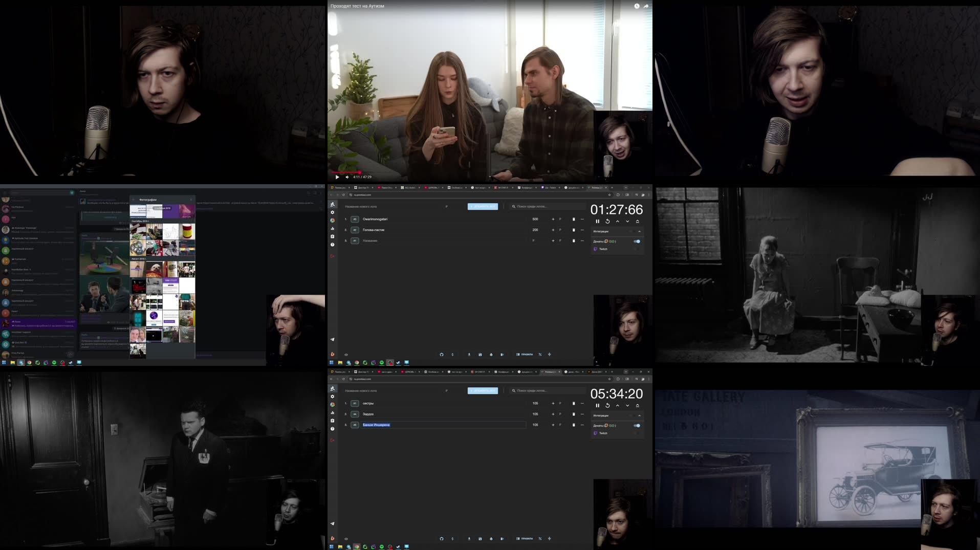Toggle Донаты switch in 05:34:20 panel
The width and height of the screenshot is (980, 550).
click(x=637, y=425)
